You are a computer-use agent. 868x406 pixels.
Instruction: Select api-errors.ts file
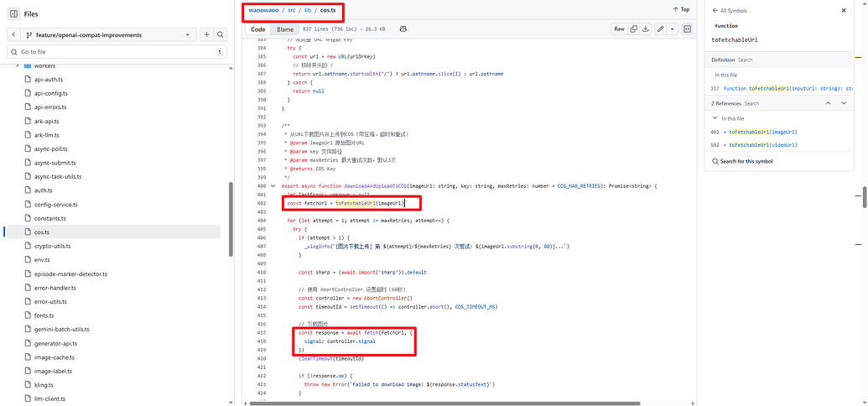[50, 107]
